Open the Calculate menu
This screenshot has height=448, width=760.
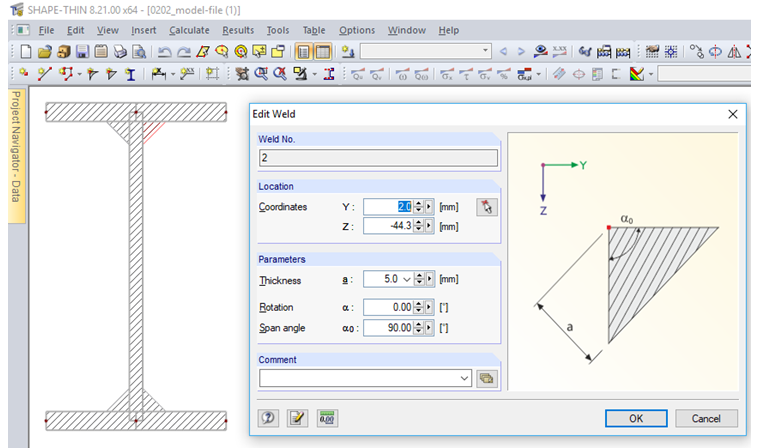tap(189, 30)
